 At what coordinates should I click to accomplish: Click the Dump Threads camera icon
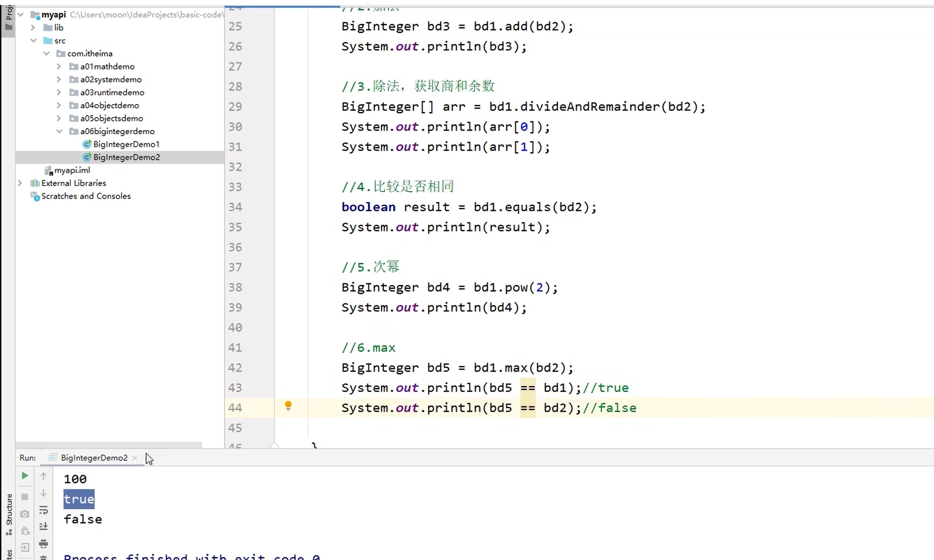(x=25, y=514)
